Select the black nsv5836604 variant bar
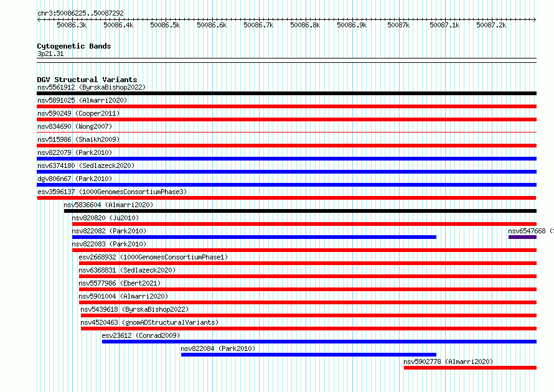The width and height of the screenshot is (554, 392). pyautogui.click(x=300, y=211)
